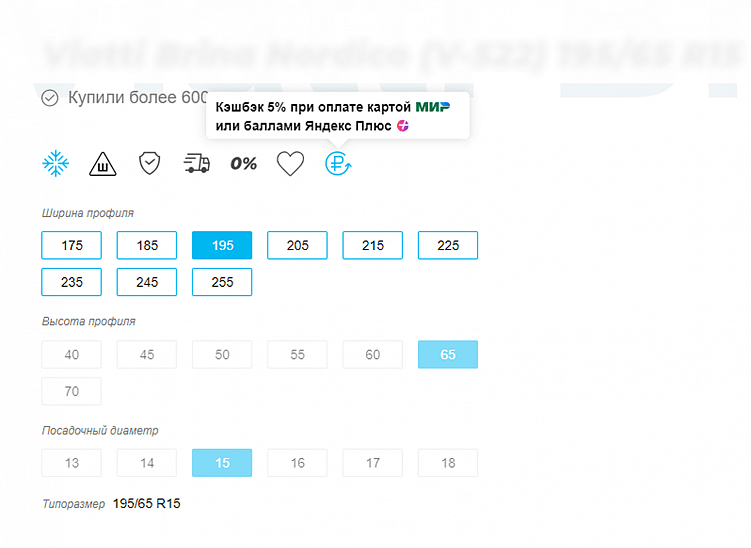Click the 0% installment icon
The height and width of the screenshot is (548, 751).
[x=243, y=164]
